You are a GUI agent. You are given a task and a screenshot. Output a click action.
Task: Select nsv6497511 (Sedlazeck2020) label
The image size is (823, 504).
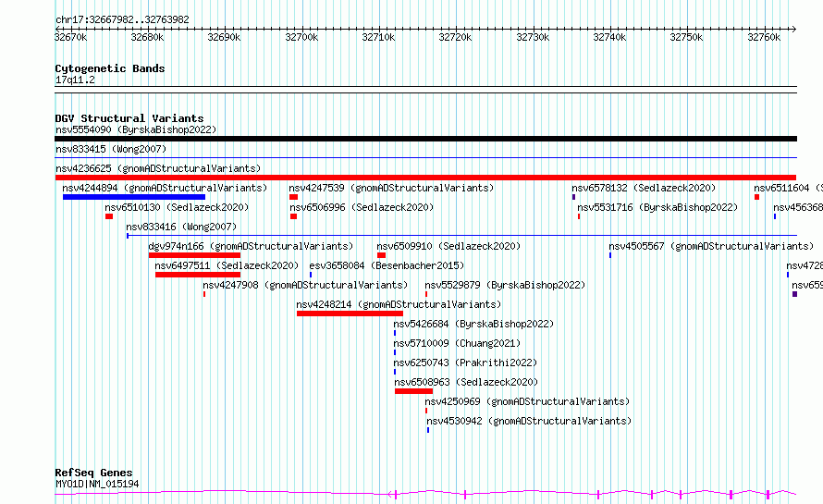coord(227,265)
